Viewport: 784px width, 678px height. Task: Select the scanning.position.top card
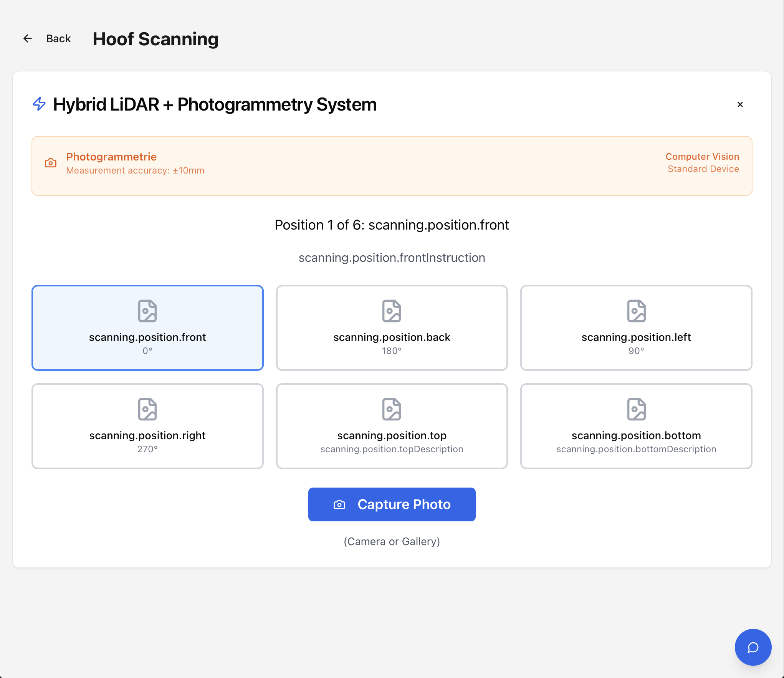(x=392, y=436)
